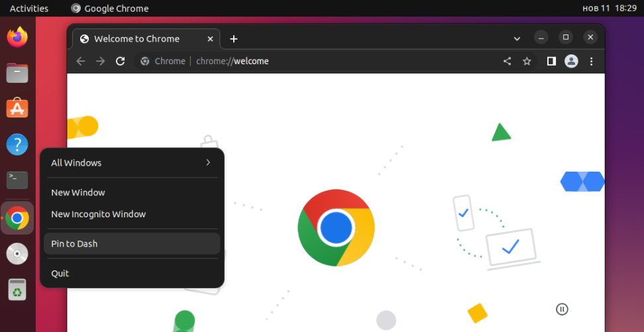This screenshot has height=332, width=644.
Task: Go back with the Chrome back arrow
Action: [x=81, y=61]
